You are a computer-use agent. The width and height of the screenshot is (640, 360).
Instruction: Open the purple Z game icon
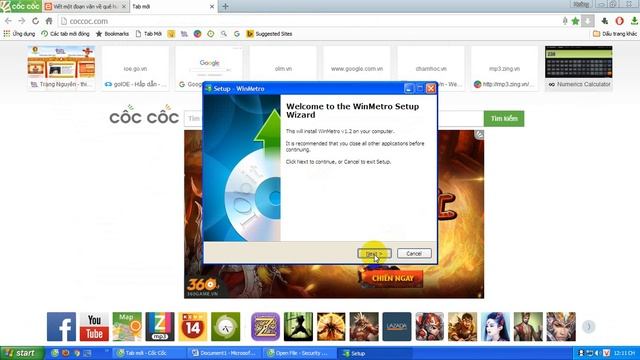(x=265, y=327)
